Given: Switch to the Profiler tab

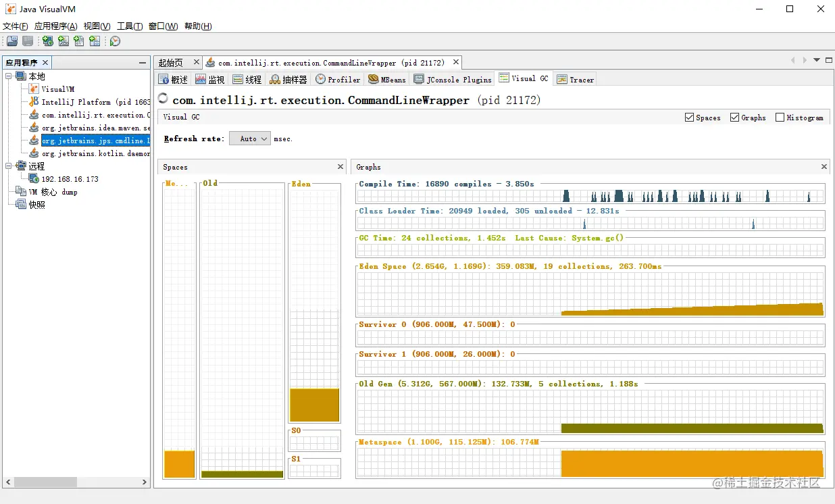Looking at the screenshot, I should tap(338, 79).
